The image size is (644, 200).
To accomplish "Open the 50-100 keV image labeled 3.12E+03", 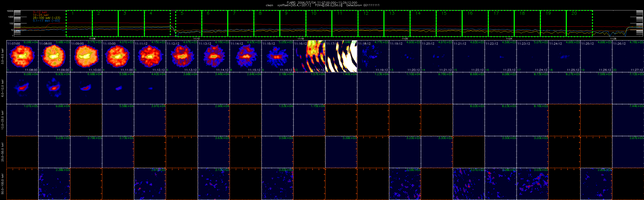I will click(214, 184).
